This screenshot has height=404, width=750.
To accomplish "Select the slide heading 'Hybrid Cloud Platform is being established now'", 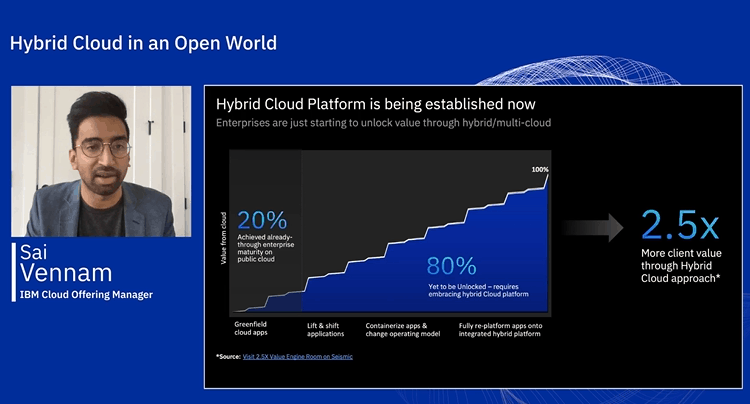I will (x=376, y=104).
